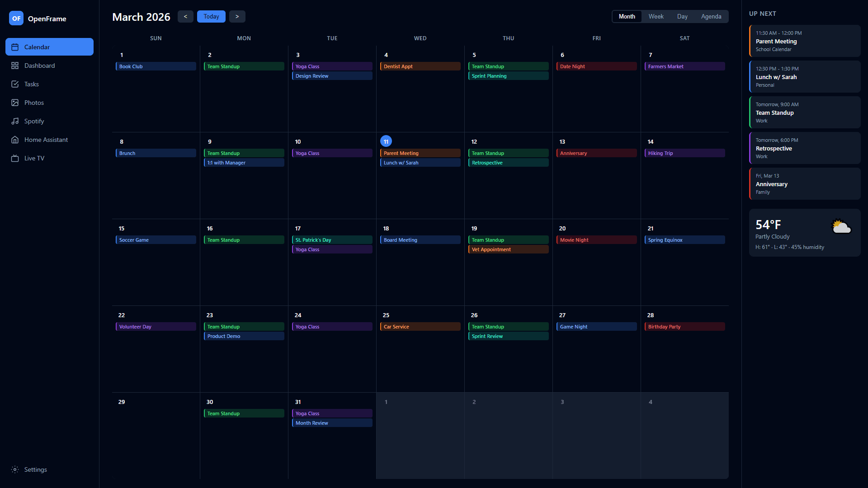Click the highlighted date 11 on the calendar
868x488 pixels.
[386, 141]
